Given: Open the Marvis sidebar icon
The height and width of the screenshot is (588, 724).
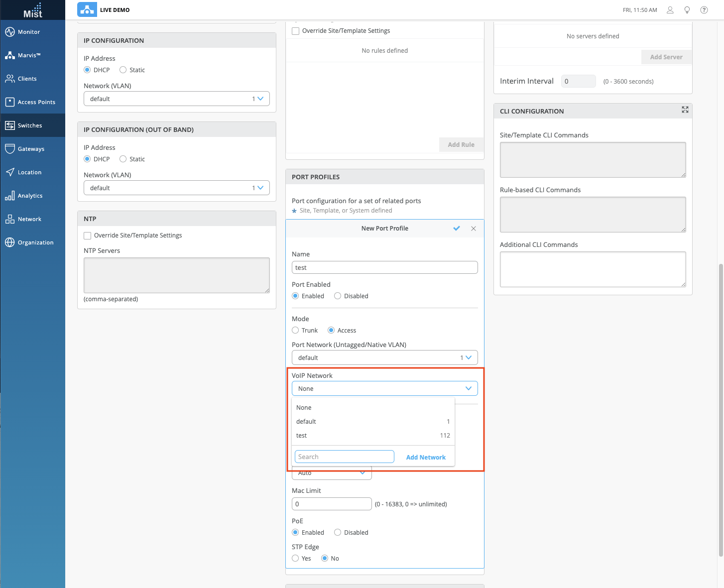Looking at the screenshot, I should pyautogui.click(x=10, y=55).
